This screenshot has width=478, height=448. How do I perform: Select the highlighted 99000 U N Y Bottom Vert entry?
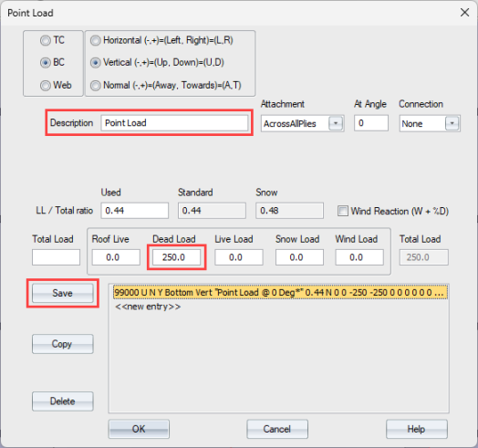pyautogui.click(x=280, y=292)
